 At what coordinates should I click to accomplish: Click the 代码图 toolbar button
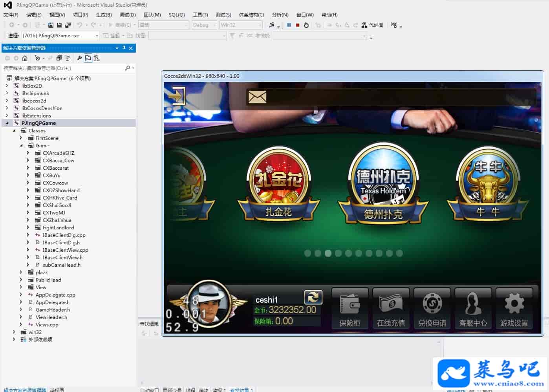pos(372,25)
